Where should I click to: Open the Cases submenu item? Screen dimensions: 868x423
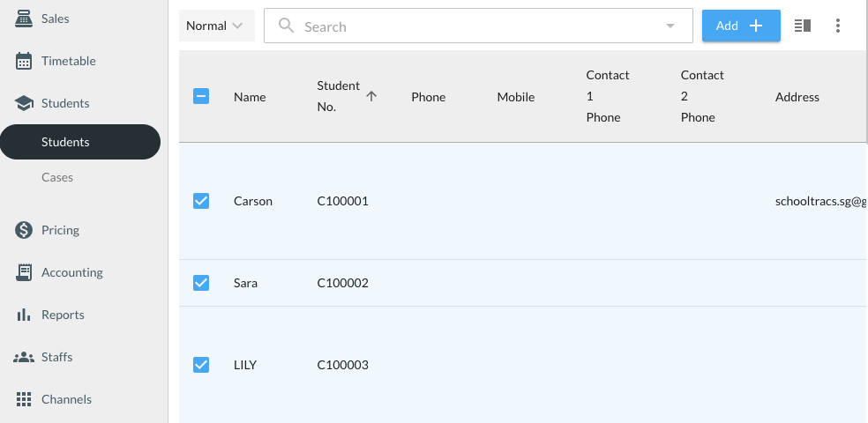click(x=57, y=177)
